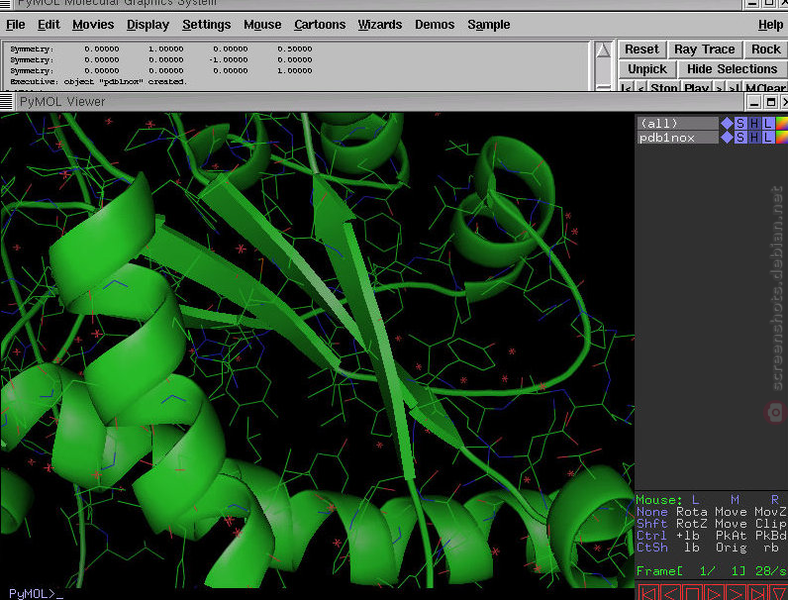Maximize the PyMOL Viewer window
This screenshot has height=600, width=788.
(770, 102)
